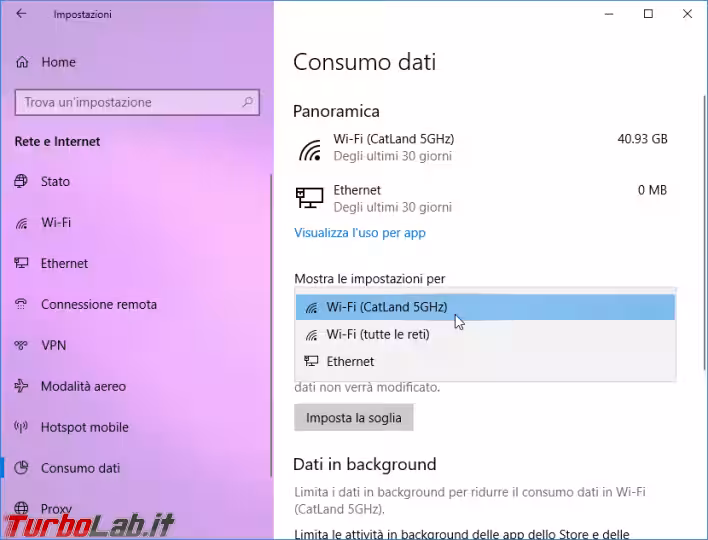Choose Wi-Fi (tutte le reti) dropdown option
The width and height of the screenshot is (708, 540).
tap(485, 335)
